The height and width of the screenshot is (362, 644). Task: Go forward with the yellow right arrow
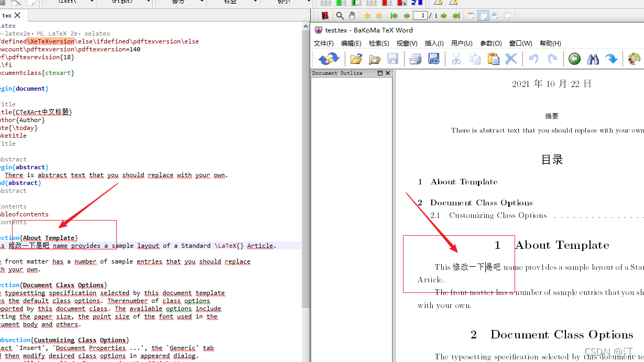coord(379,16)
